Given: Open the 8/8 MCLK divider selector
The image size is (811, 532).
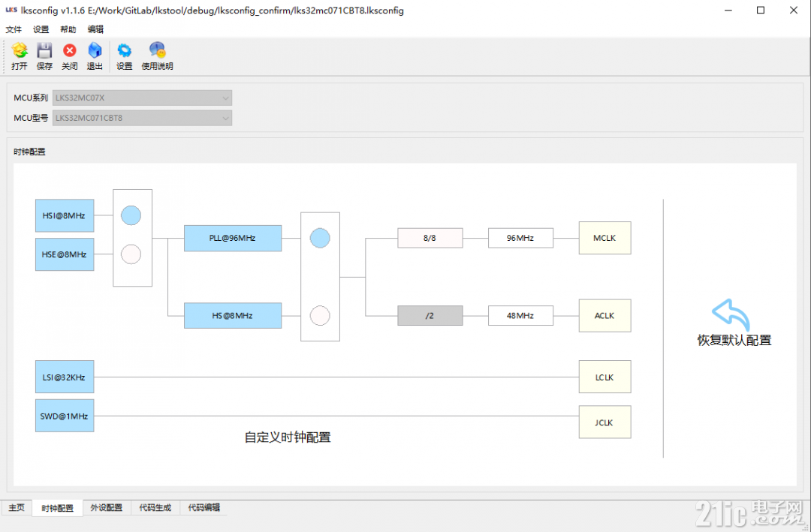Looking at the screenshot, I should 430,238.
